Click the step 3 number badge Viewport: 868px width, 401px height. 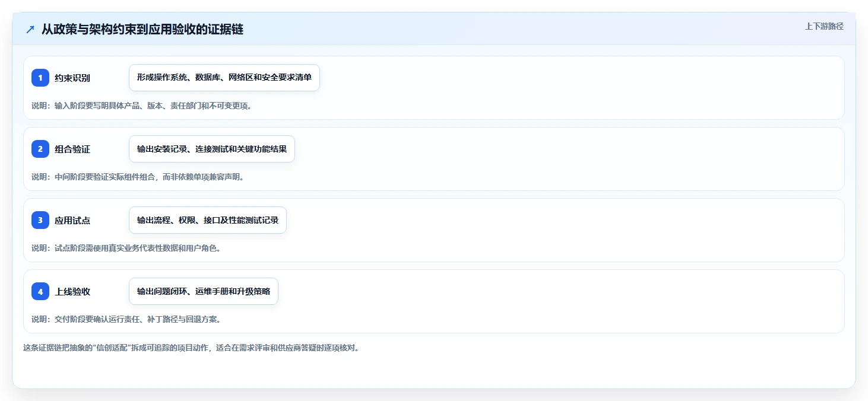(x=40, y=220)
